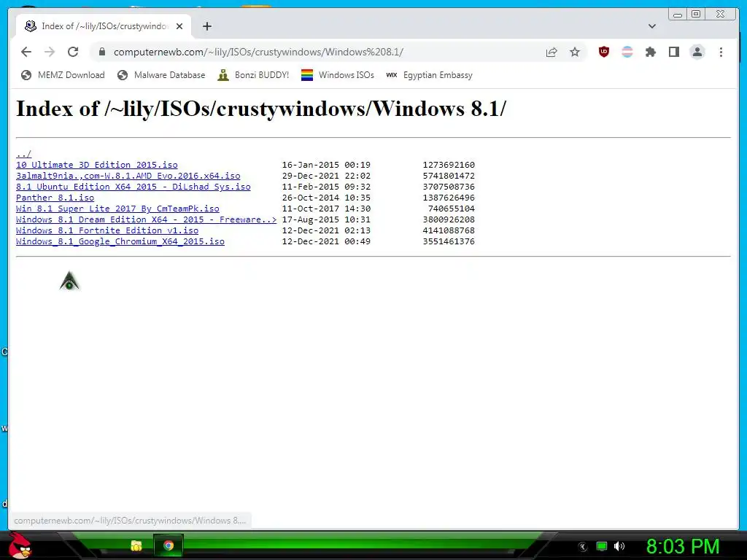View site security padlock info
Screen dimensions: 747x560
pyautogui.click(x=102, y=52)
